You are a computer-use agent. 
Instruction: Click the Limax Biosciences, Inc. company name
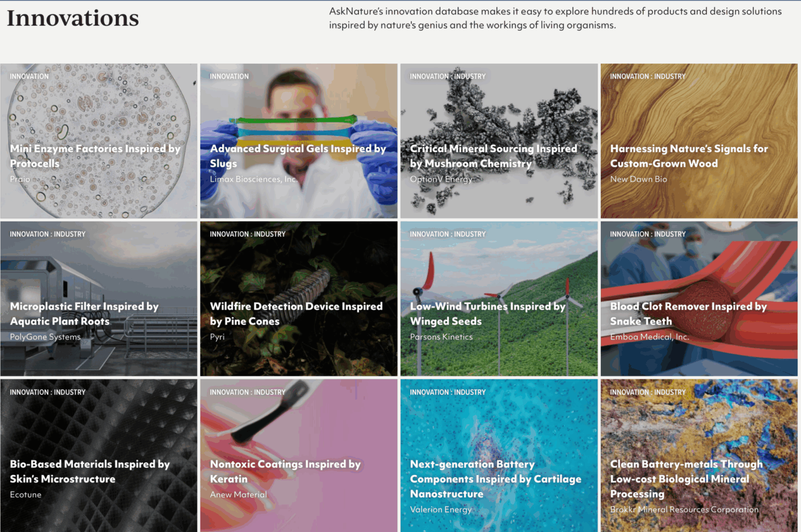[253, 179]
